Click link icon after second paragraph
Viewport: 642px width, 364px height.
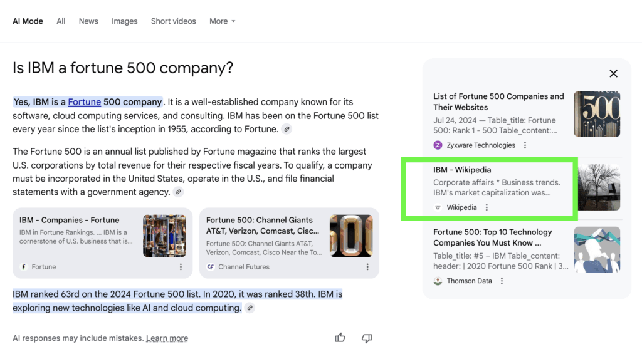(x=179, y=192)
